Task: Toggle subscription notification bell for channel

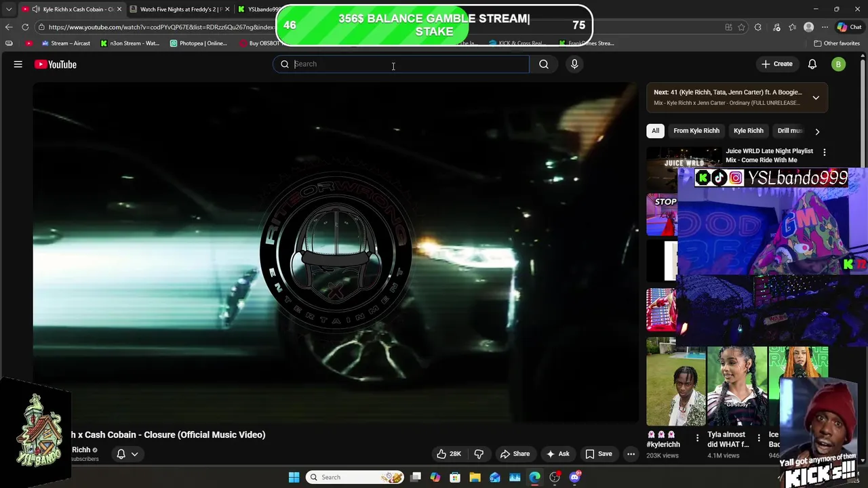Action: (127, 454)
